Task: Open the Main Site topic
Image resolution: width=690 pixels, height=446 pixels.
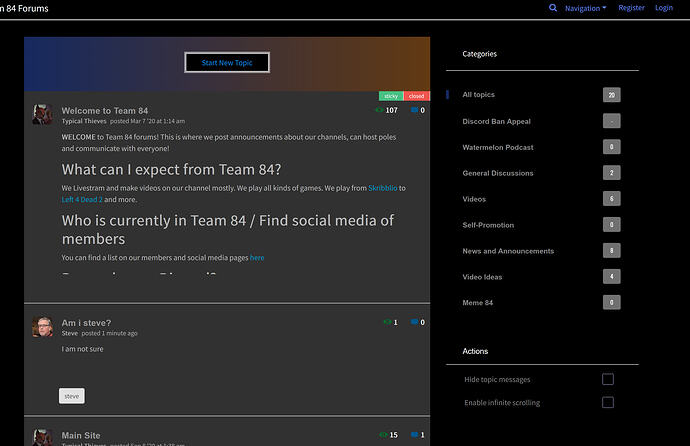Action: click(81, 435)
